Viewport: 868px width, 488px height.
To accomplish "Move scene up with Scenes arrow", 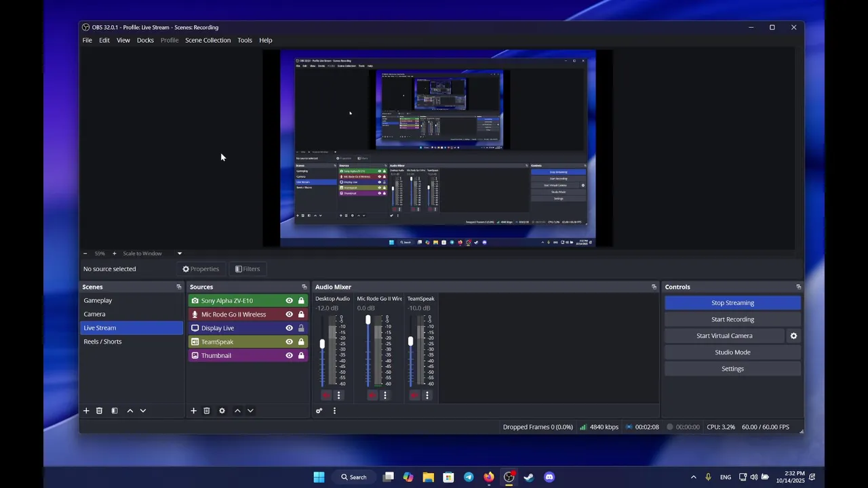I will [x=130, y=411].
